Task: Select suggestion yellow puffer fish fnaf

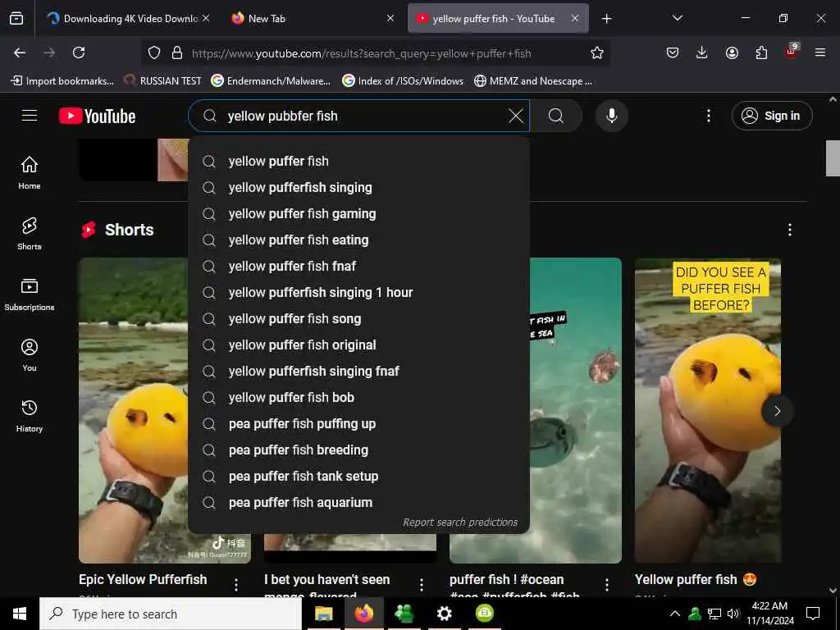Action: (359, 267)
